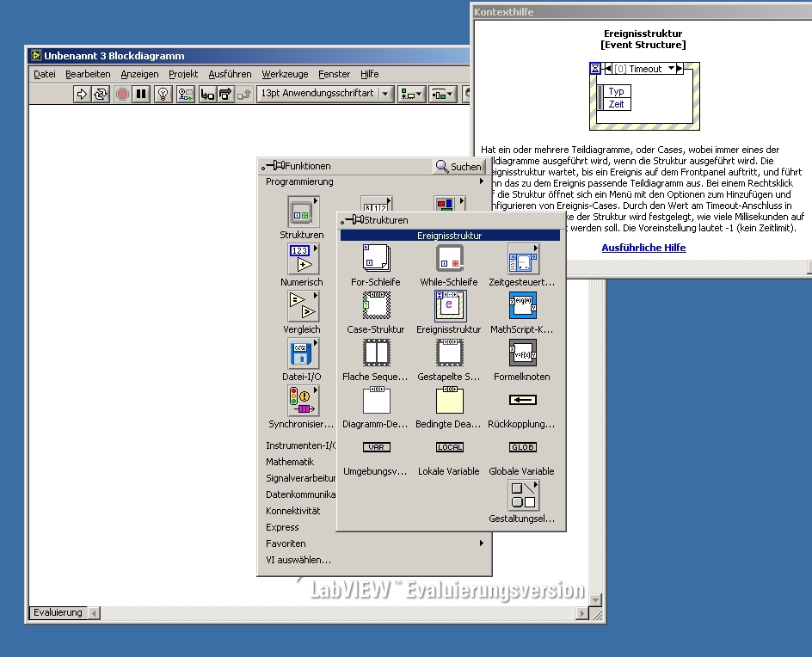Expand the Konnektivität category
812x657 pixels.
click(292, 511)
